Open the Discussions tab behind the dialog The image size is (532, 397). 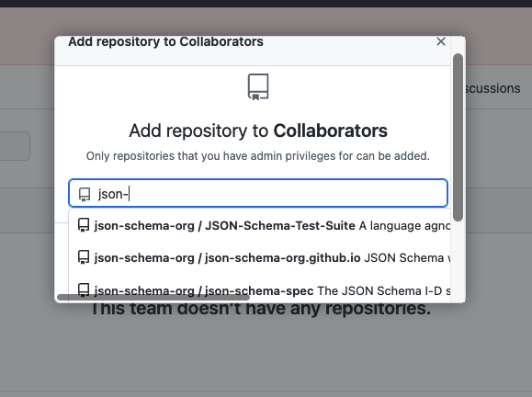click(x=492, y=88)
